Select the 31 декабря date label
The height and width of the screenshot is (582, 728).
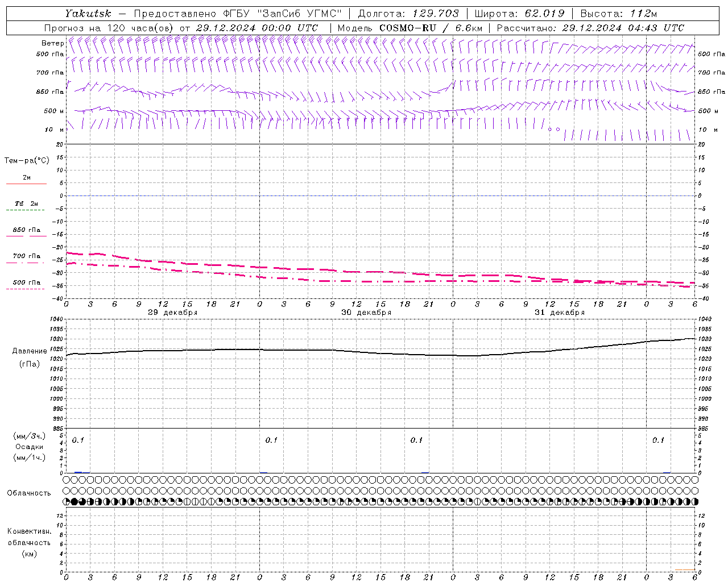(560, 313)
